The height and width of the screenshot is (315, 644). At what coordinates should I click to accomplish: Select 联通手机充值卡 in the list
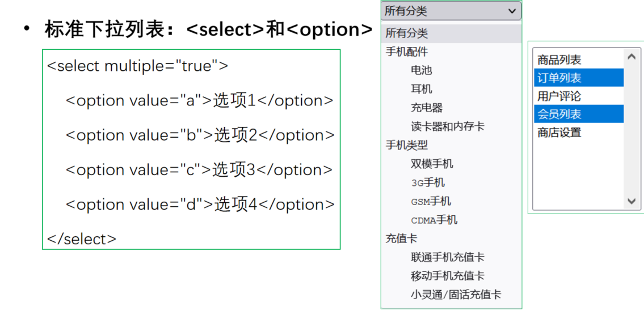(451, 258)
